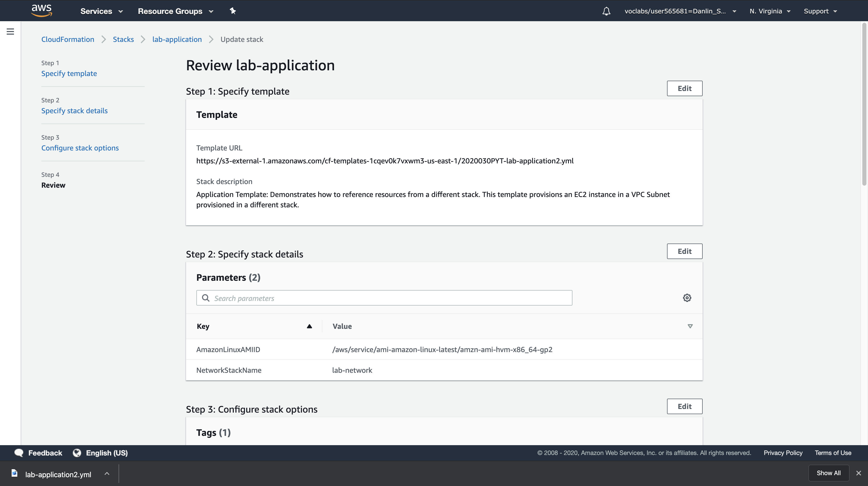Open parameters table settings gear
Image resolution: width=868 pixels, height=486 pixels.
(x=687, y=298)
